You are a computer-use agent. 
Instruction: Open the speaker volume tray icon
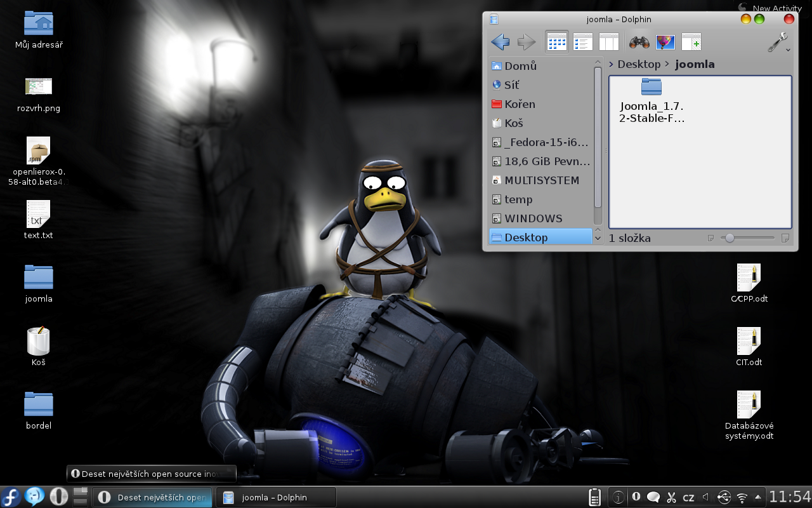pos(706,497)
